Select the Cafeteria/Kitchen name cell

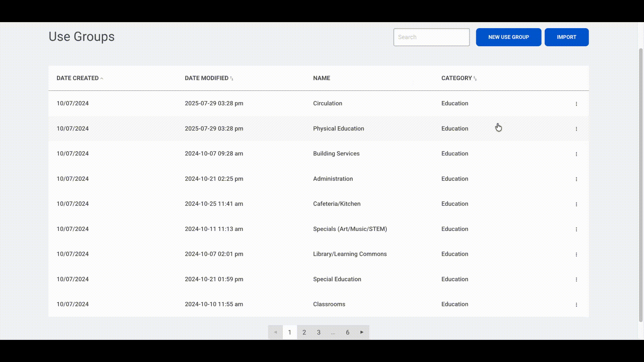[x=337, y=204]
